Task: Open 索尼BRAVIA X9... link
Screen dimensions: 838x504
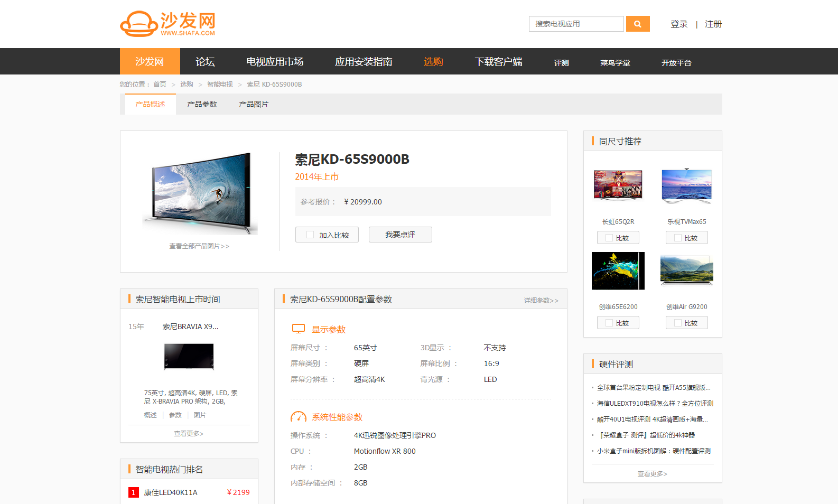Action: [190, 326]
